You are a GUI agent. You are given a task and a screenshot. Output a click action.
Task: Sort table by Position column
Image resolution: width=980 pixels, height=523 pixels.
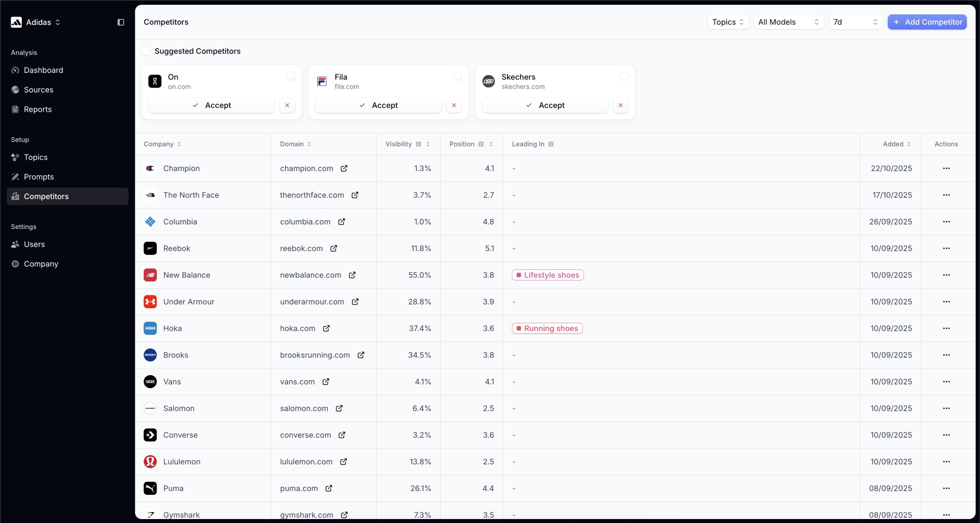click(491, 144)
